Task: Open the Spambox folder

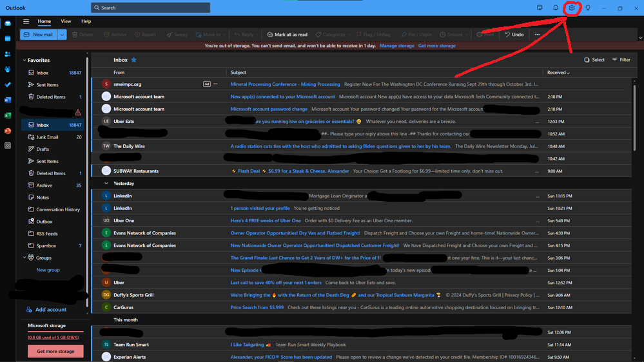Action: (53, 245)
